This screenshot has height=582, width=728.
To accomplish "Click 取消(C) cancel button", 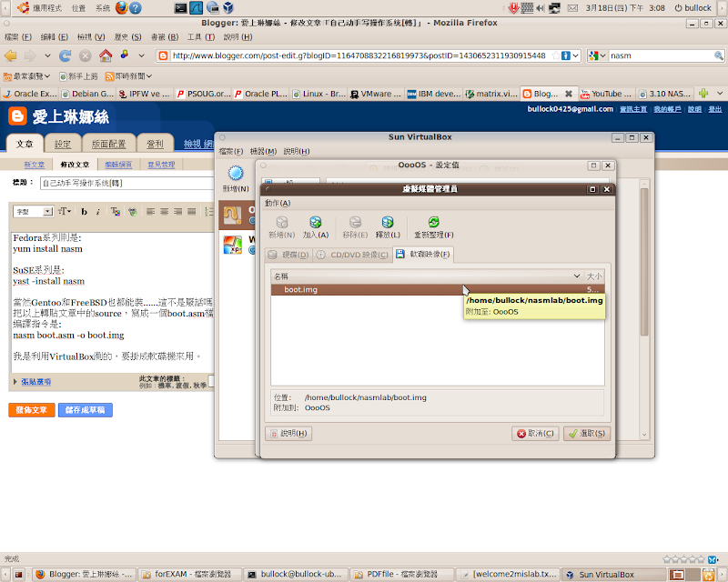I will (x=535, y=434).
